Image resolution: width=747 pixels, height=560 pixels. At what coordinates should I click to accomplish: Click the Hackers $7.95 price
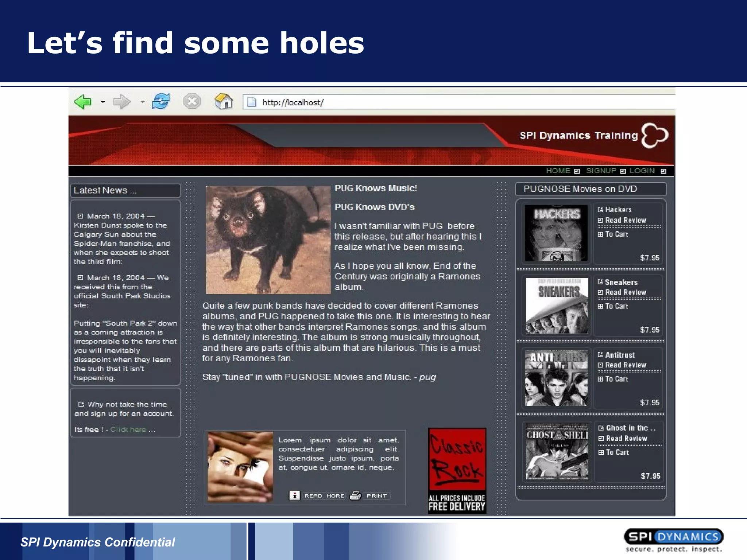650,258
